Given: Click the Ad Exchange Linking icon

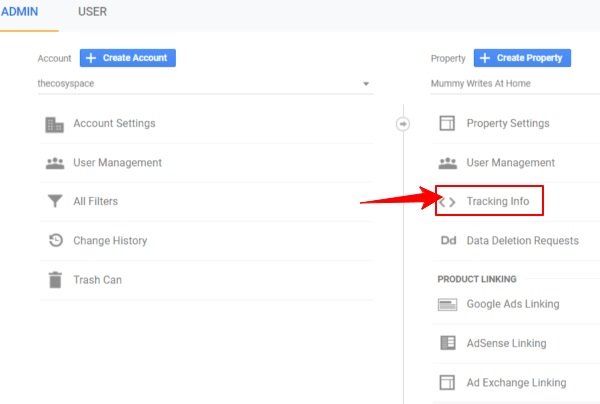Looking at the screenshot, I should point(448,382).
